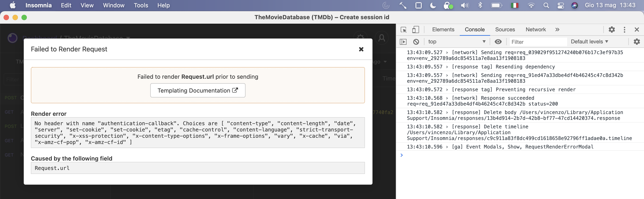Close the DevTools panel
This screenshot has height=199, width=644.
click(x=637, y=30)
